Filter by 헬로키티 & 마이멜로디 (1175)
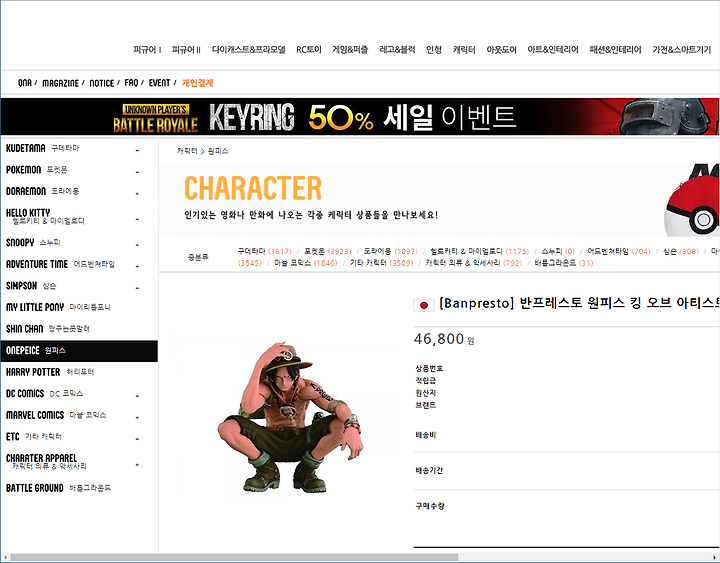Screen dimensions: 720x563 tap(479, 251)
